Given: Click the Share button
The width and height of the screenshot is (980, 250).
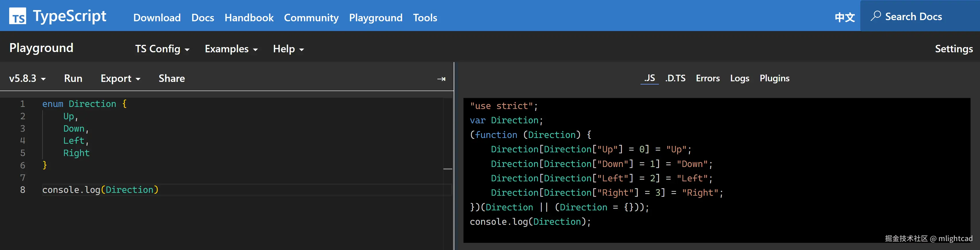Looking at the screenshot, I should (172, 78).
